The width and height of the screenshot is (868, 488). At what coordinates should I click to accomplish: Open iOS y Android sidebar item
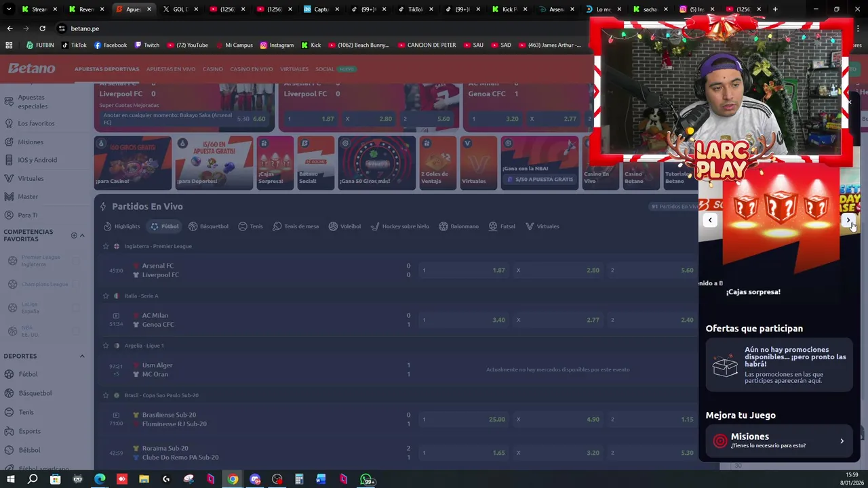point(37,160)
